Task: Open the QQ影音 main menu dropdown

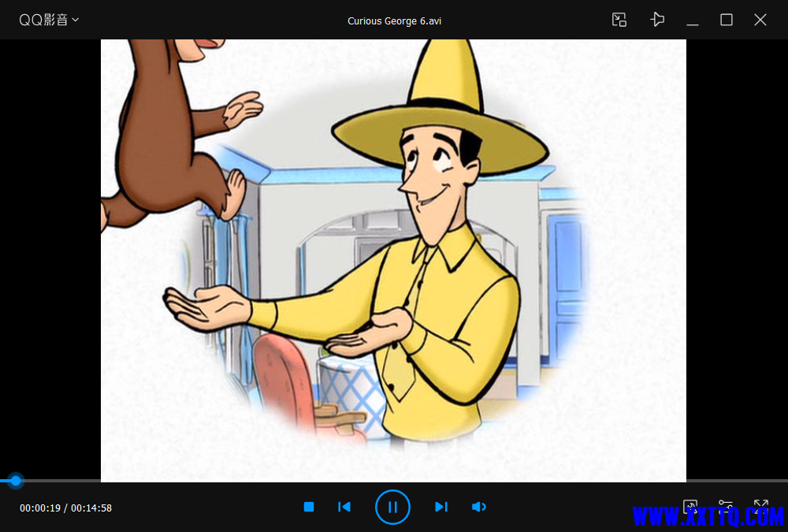Action: (49, 20)
